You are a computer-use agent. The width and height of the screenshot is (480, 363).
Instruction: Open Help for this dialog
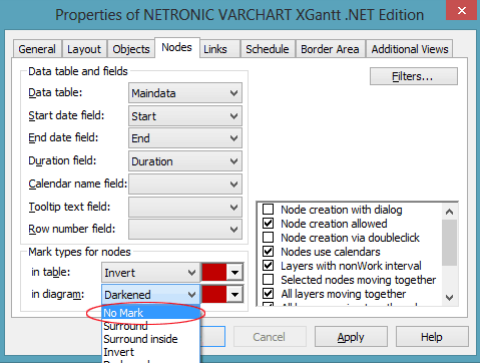click(432, 337)
